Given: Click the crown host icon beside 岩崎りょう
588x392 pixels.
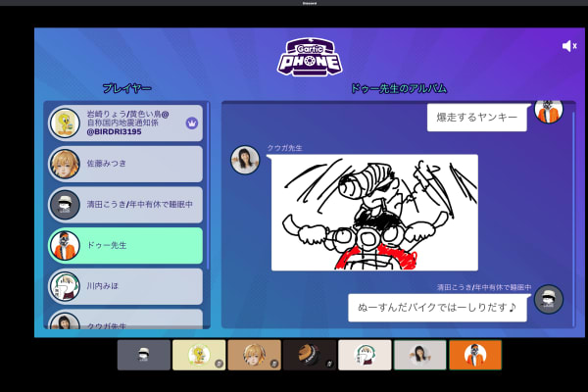Looking at the screenshot, I should [x=192, y=123].
